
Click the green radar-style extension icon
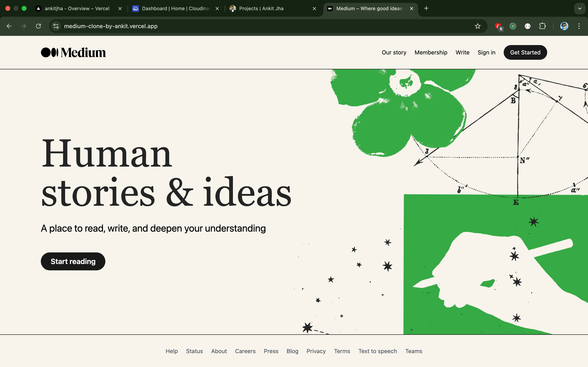[513, 26]
